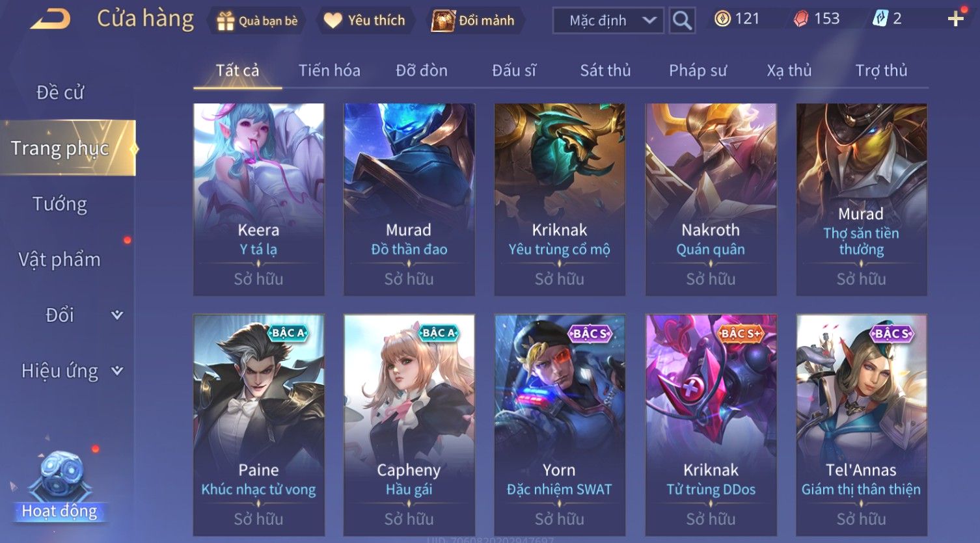
Task: Open Đề cử in the left sidebar
Action: 60,93
